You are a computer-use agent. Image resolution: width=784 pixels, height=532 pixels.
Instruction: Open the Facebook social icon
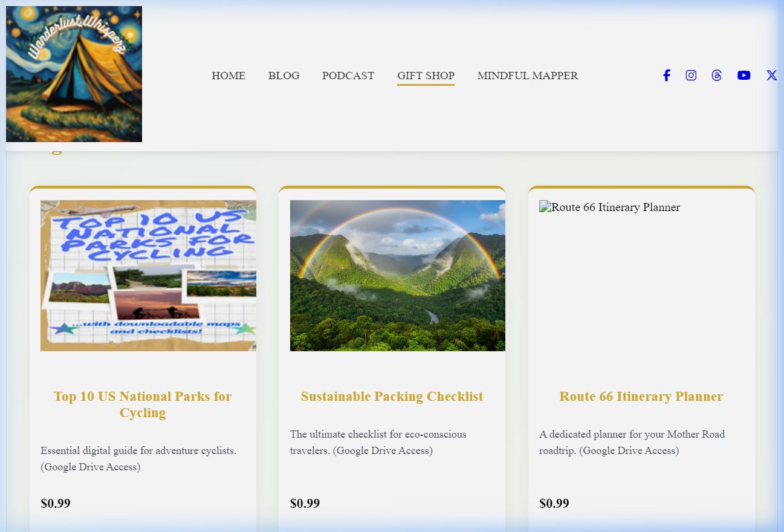click(x=666, y=76)
